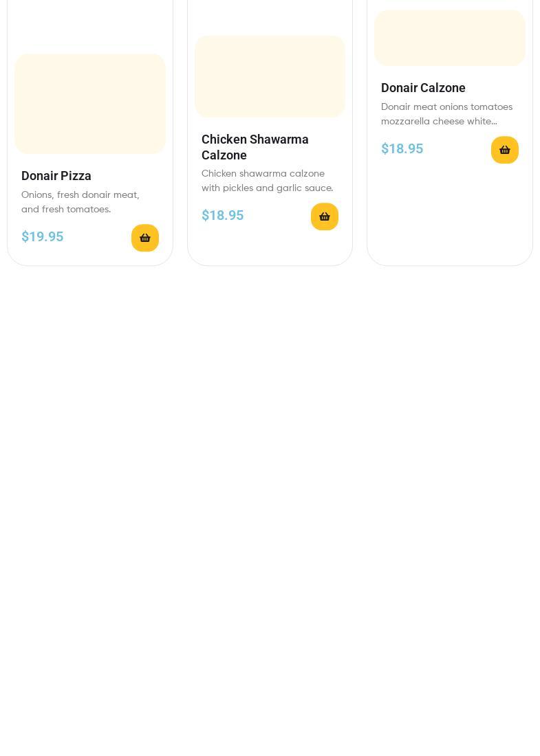The height and width of the screenshot is (756, 540).
Task: Add Donair Pizza to the basket
Action: coord(144,238)
